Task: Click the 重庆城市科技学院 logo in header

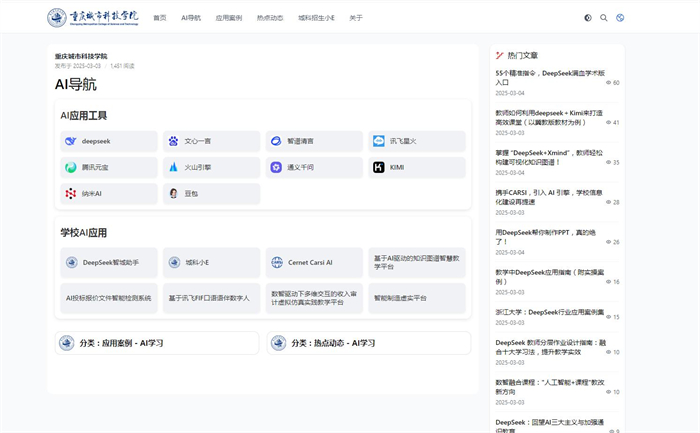Action: [x=93, y=18]
